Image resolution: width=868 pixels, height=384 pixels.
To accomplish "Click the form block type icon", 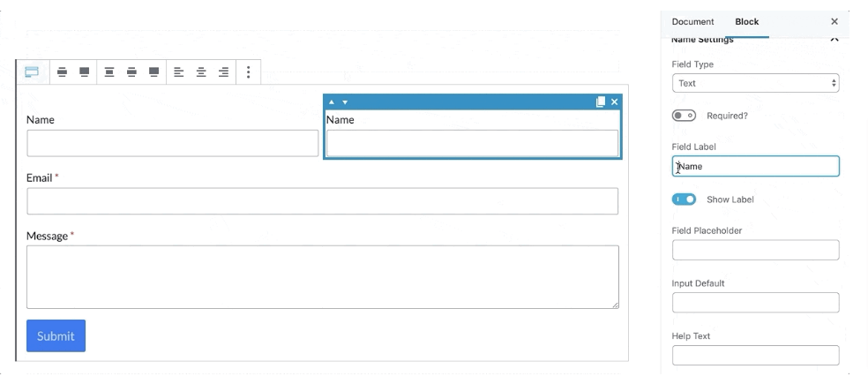I will pyautogui.click(x=32, y=72).
